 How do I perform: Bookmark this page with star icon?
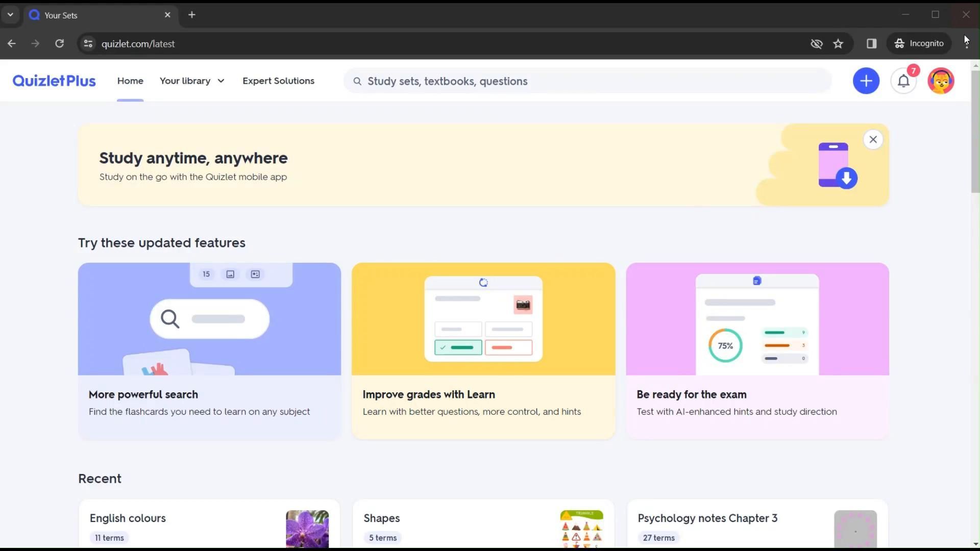pyautogui.click(x=838, y=44)
